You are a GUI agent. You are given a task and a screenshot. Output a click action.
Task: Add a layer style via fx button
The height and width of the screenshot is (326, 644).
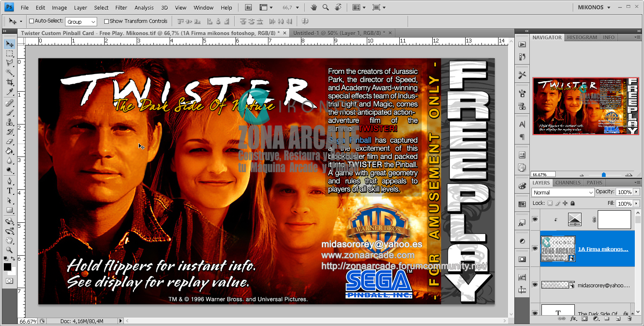pyautogui.click(x=573, y=319)
